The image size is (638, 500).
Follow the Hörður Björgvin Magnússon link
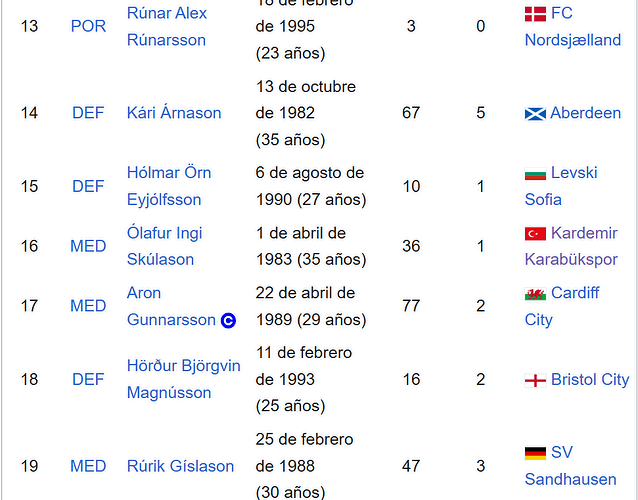click(184, 379)
